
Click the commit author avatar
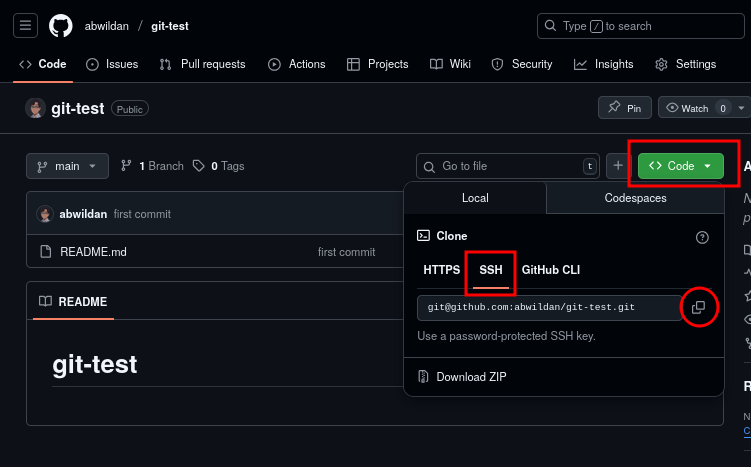45,214
